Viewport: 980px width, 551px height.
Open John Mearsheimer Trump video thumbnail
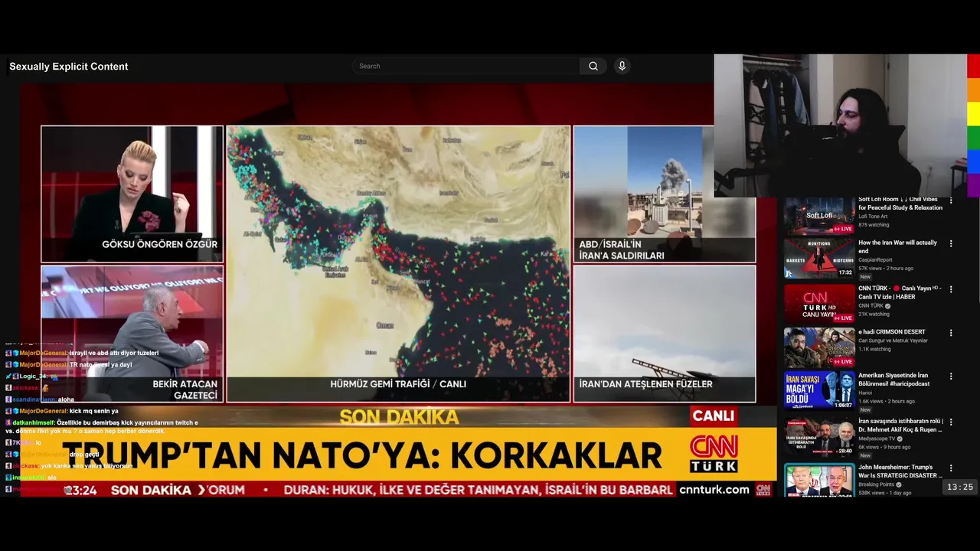(819, 481)
